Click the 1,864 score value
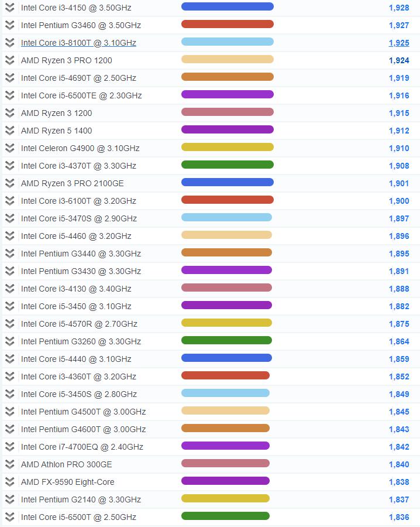The image size is (420, 527). tap(399, 341)
